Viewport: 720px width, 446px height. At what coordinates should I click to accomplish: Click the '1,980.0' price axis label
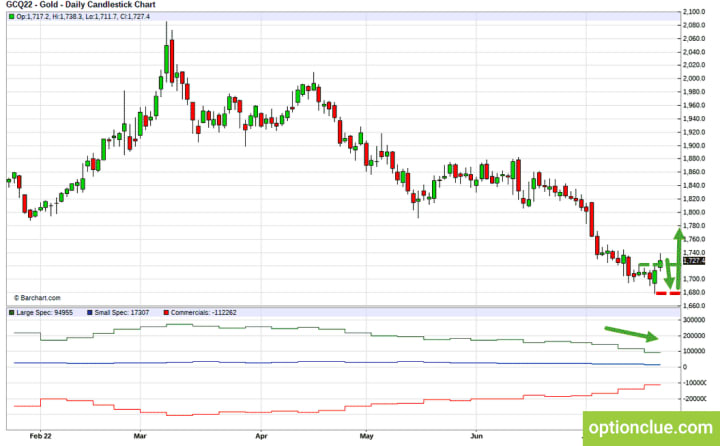pos(694,92)
